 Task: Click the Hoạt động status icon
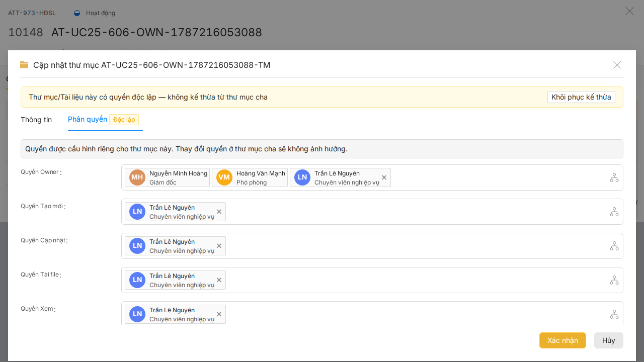[77, 13]
